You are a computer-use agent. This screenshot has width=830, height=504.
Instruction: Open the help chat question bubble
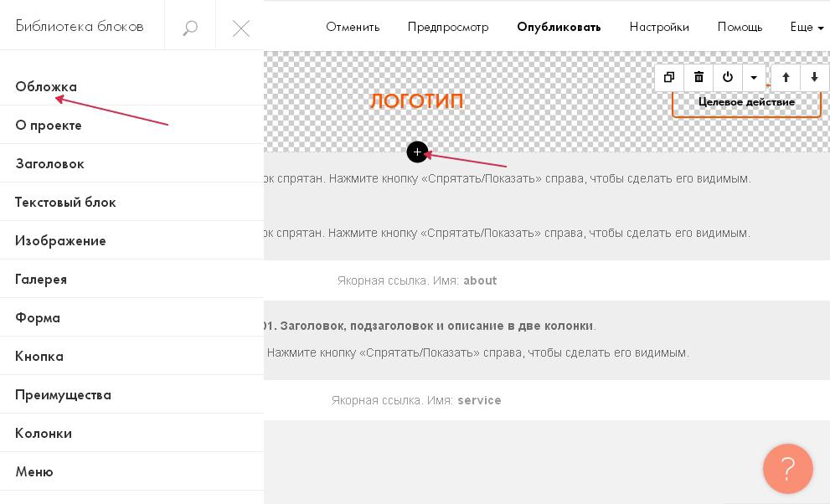787,469
